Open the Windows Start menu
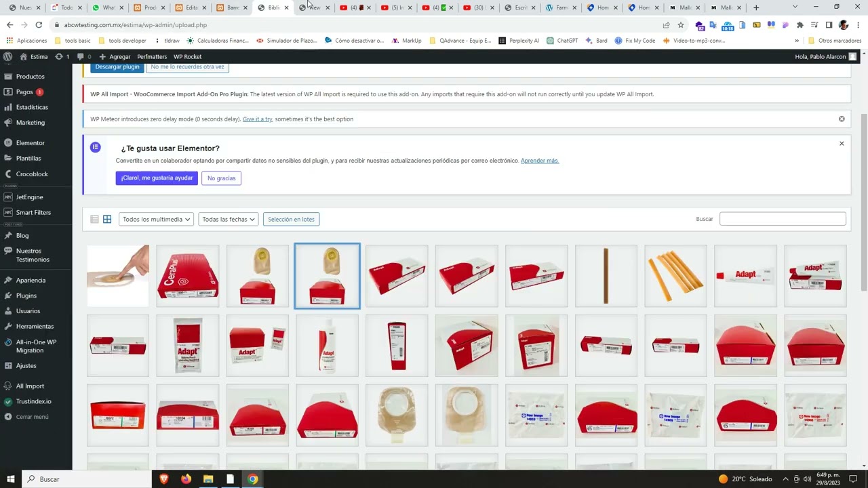This screenshot has height=488, width=868. [11, 479]
